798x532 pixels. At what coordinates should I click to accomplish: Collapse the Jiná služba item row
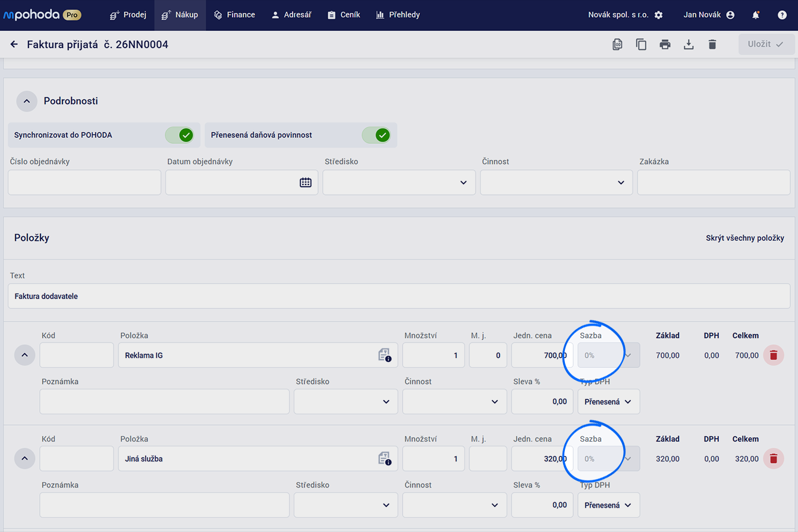click(x=24, y=458)
